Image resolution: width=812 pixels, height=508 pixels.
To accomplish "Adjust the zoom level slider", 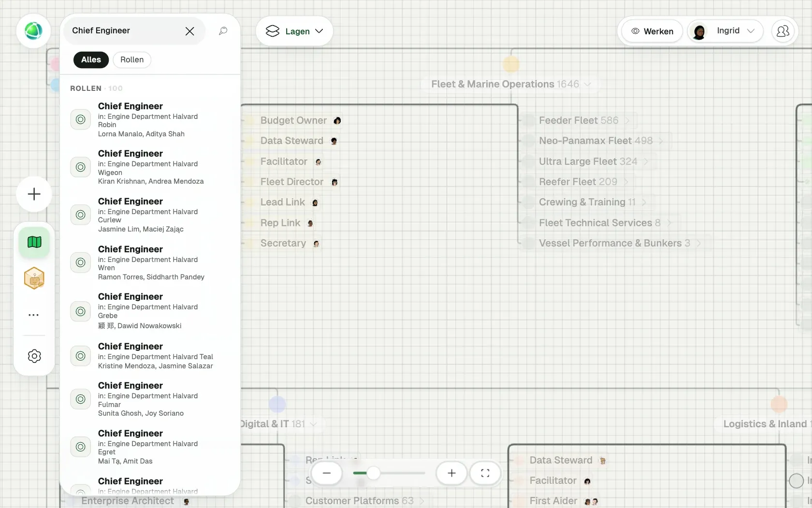I will click(x=389, y=473).
